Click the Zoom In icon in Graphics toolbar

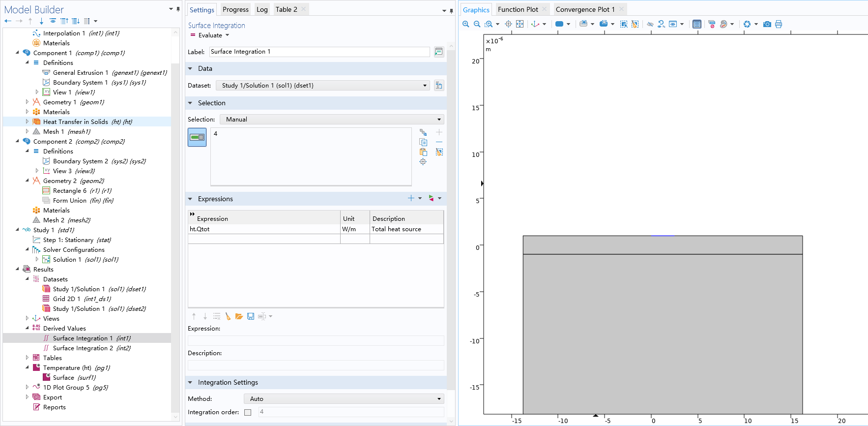click(465, 24)
